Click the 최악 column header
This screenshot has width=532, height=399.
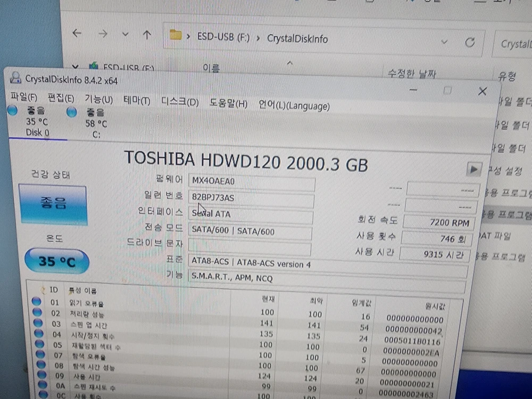click(x=317, y=301)
